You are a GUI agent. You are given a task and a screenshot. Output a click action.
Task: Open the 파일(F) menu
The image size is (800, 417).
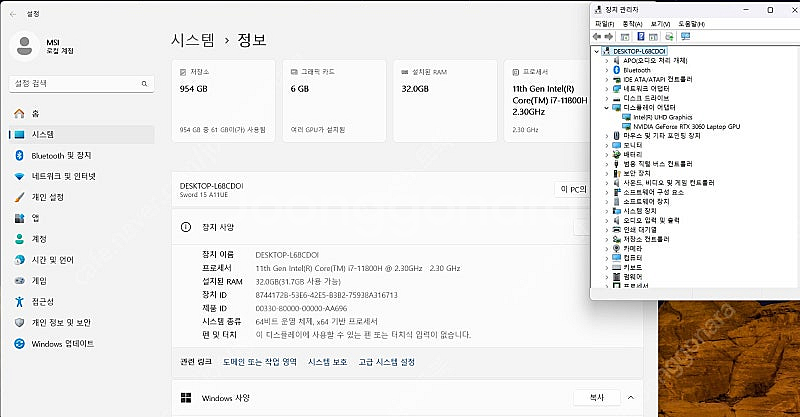pyautogui.click(x=605, y=24)
